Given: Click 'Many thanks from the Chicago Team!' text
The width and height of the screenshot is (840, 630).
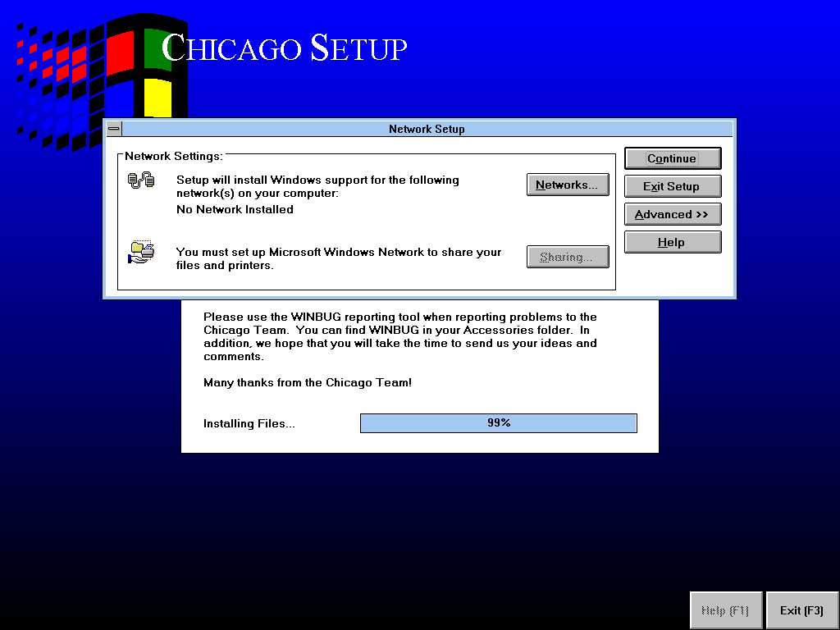Looking at the screenshot, I should [x=308, y=382].
